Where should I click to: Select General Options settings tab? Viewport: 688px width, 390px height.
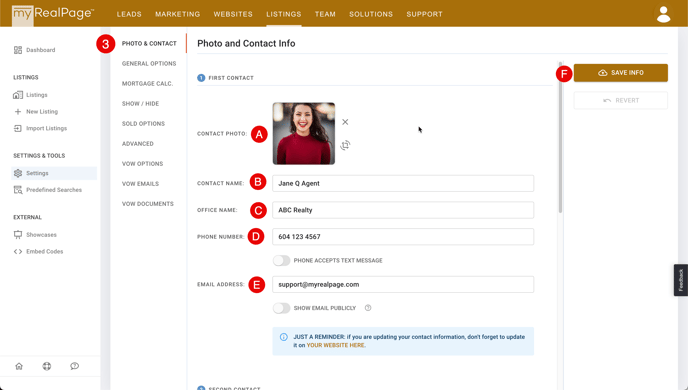[x=149, y=64]
